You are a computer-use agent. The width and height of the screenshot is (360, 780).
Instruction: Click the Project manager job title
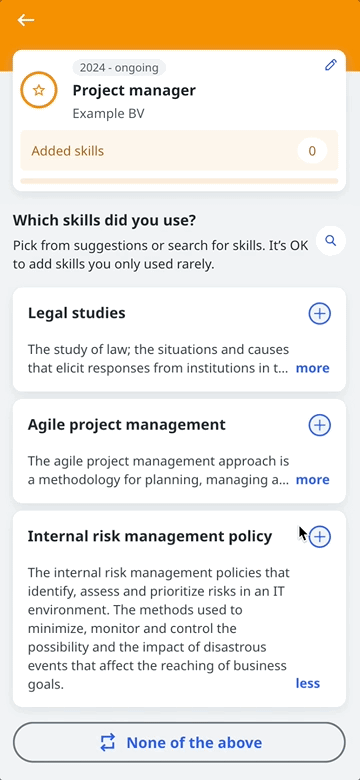coord(134,91)
